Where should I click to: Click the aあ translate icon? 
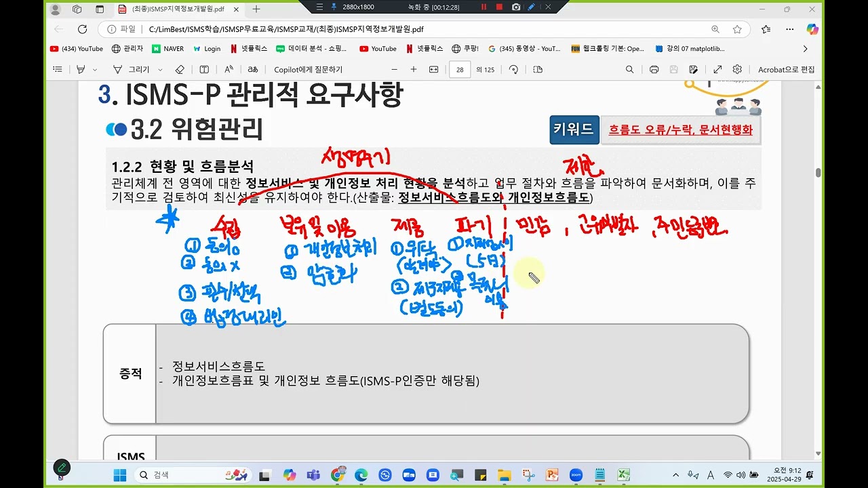point(253,69)
